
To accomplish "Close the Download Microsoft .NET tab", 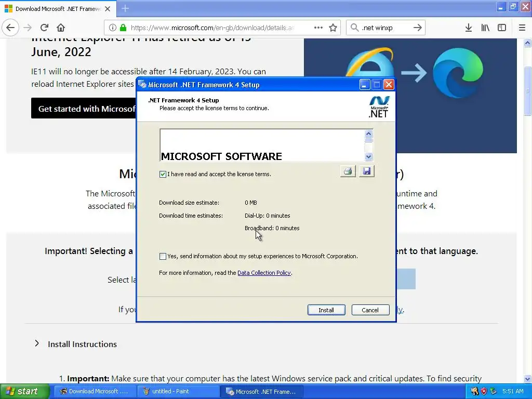I will click(x=108, y=9).
